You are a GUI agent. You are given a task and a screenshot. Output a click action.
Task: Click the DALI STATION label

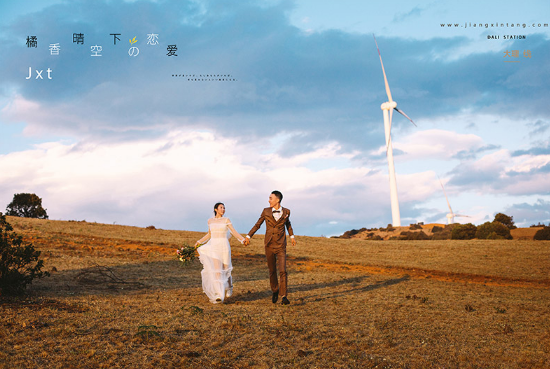(506, 37)
